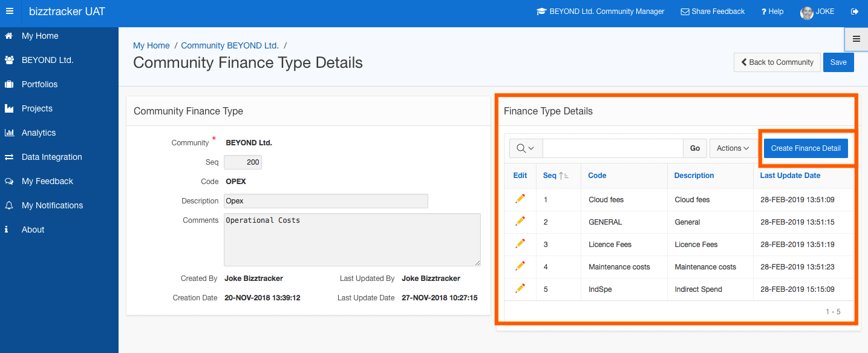Screen dimensions: 868x353
Task: Click the My Notifications bell icon
Action: pos(9,205)
